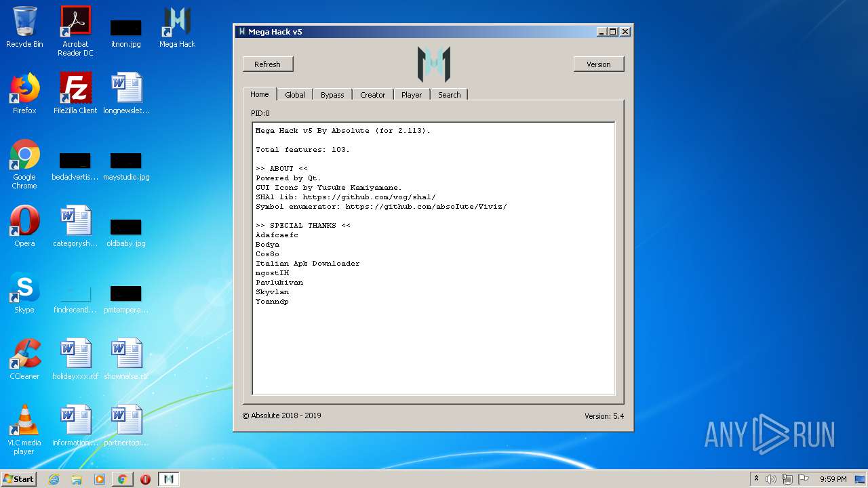Select shownelse.rtf document icon
This screenshot has width=868, height=488.
[x=126, y=359]
